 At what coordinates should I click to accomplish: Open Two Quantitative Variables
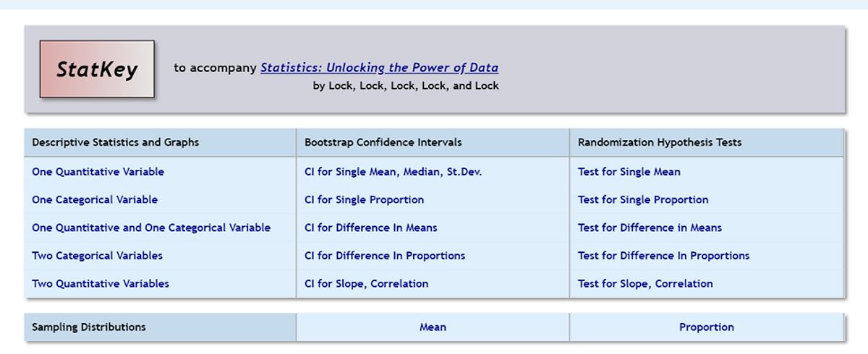pos(101,284)
